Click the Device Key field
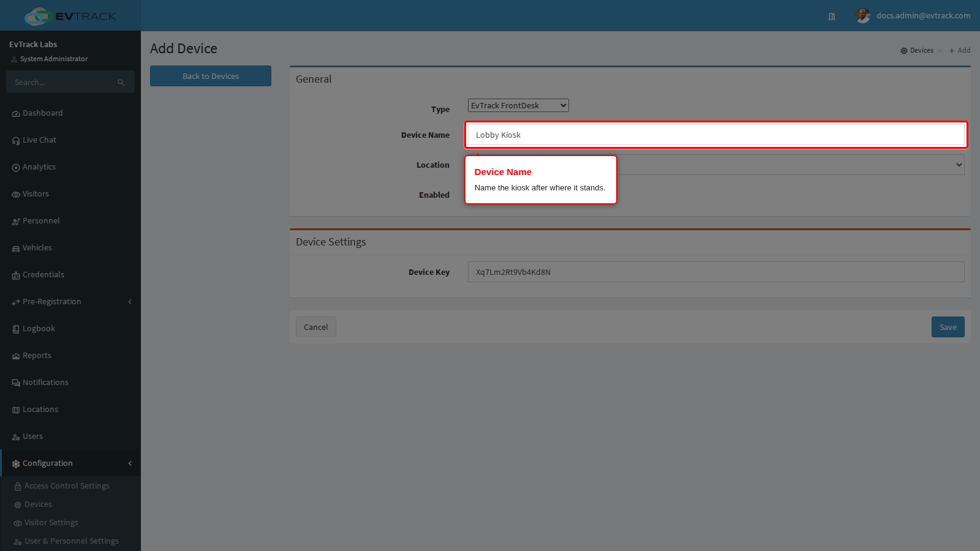This screenshot has width=980, height=551. pyautogui.click(x=716, y=272)
